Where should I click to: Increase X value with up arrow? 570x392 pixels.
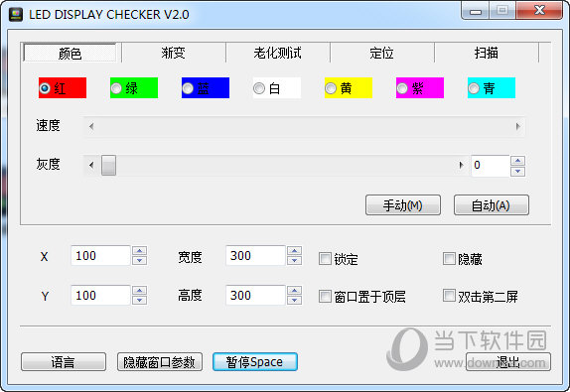(140, 251)
